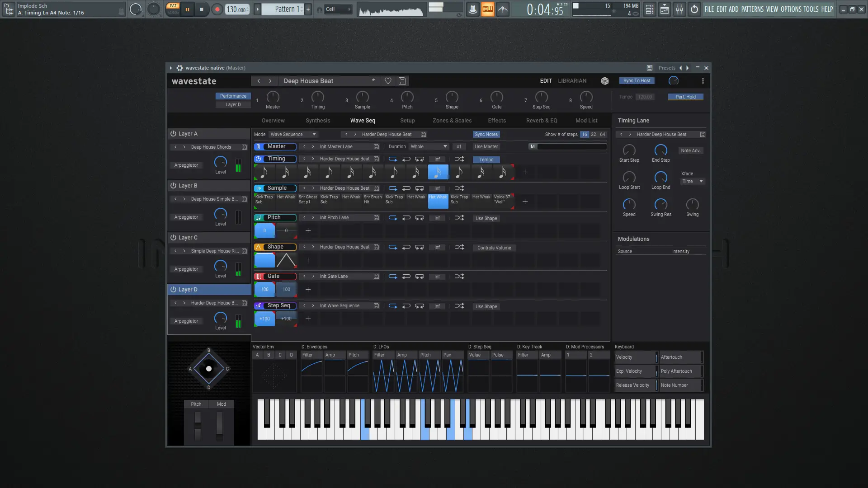Image resolution: width=868 pixels, height=488 pixels.
Task: Toggle Layer B power button
Action: [x=173, y=186]
